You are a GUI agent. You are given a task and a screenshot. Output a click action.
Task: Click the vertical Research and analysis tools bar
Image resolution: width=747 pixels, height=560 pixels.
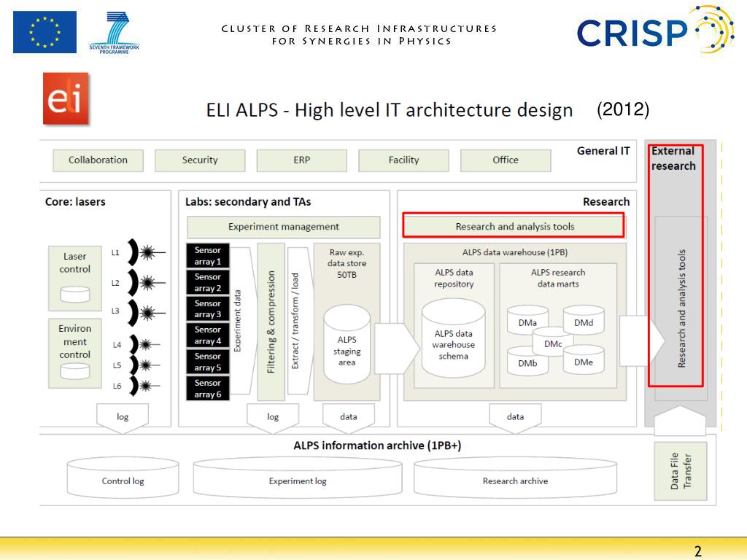[681, 308]
